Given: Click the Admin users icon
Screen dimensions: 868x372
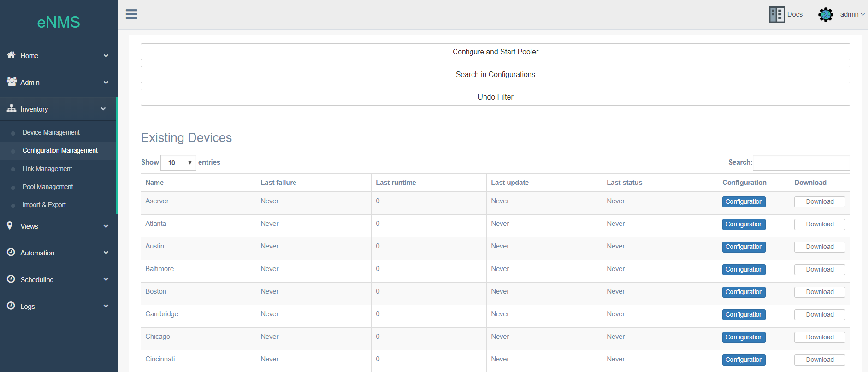Looking at the screenshot, I should [12, 82].
